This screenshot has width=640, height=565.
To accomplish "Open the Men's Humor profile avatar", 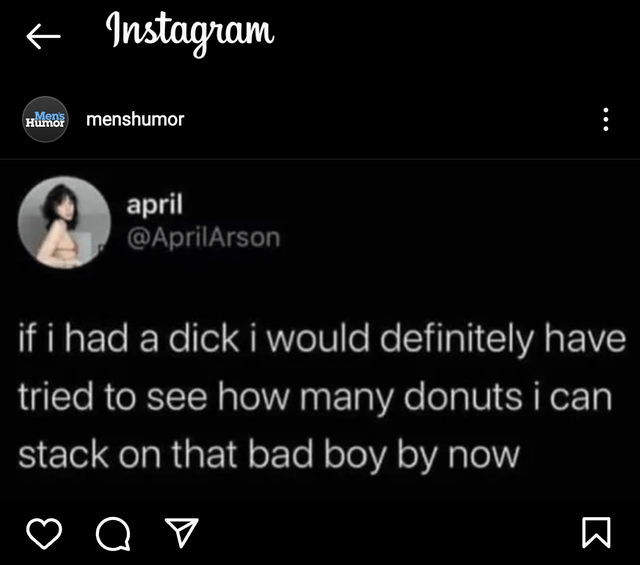I will click(45, 120).
